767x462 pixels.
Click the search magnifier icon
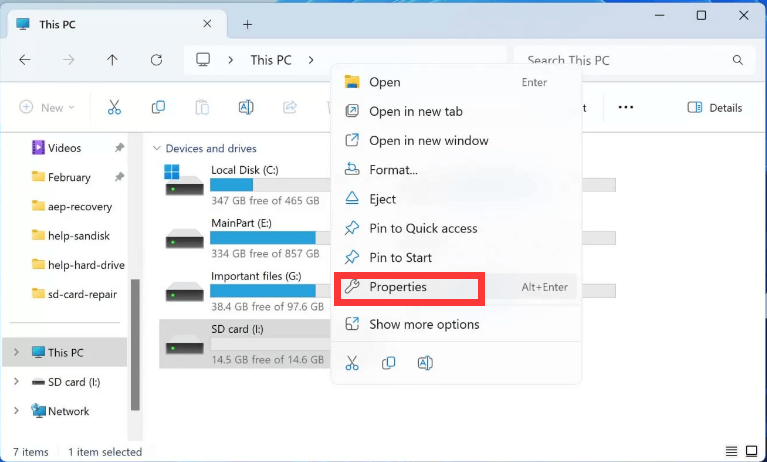(x=738, y=60)
